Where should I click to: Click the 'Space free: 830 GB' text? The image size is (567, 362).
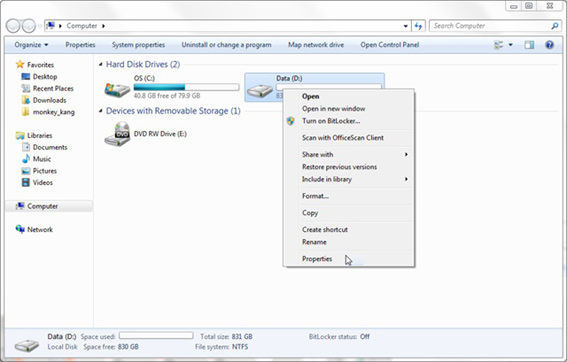pyautogui.click(x=111, y=347)
